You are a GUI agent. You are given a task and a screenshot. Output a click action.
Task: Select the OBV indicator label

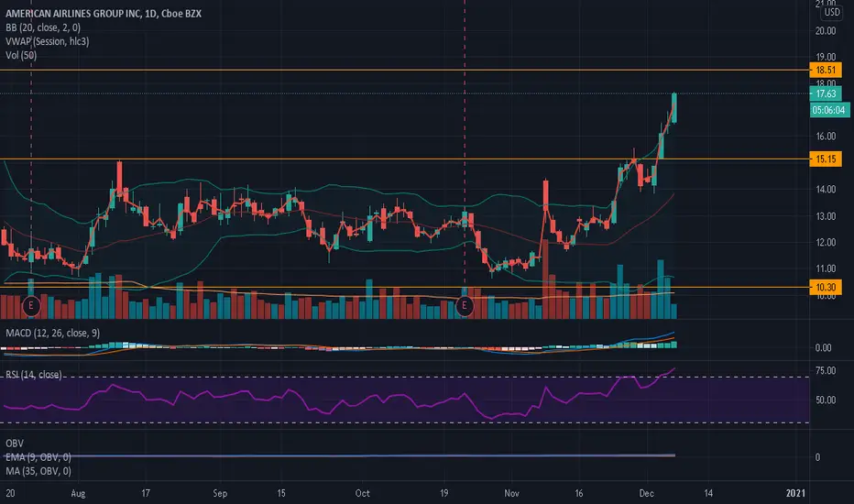click(15, 443)
